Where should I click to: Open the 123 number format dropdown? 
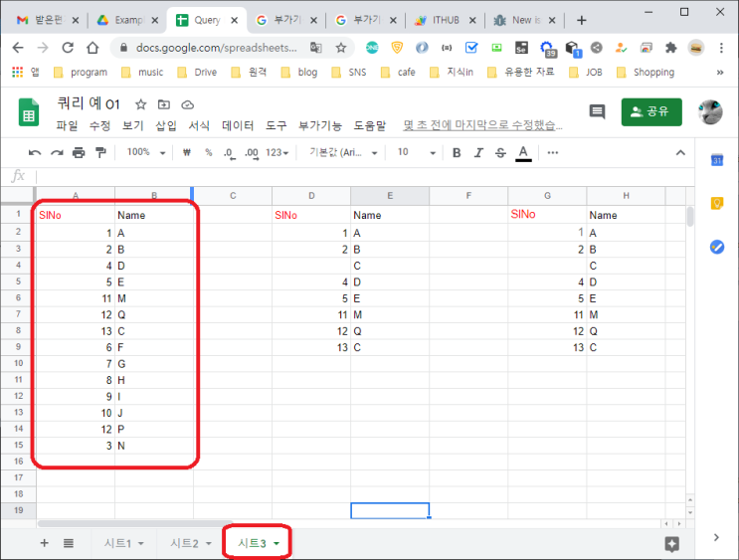pyautogui.click(x=277, y=153)
